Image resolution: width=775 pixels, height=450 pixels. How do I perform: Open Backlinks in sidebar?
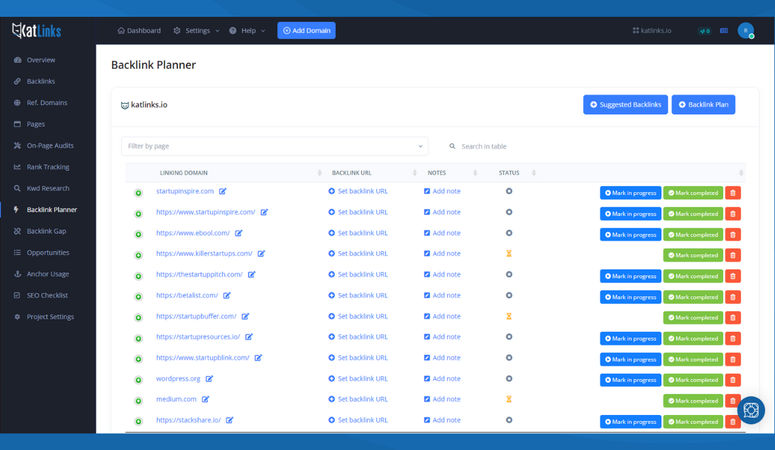click(41, 81)
